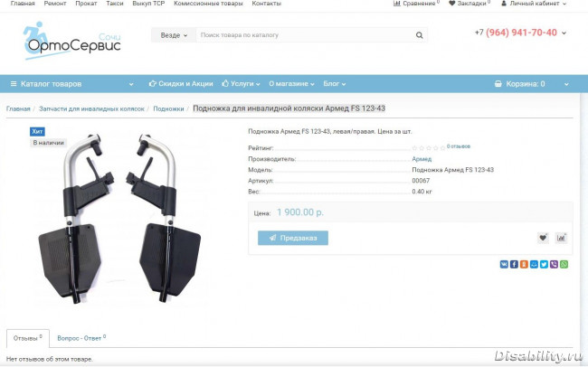
Task: Click the search magnifier icon
Action: click(419, 35)
